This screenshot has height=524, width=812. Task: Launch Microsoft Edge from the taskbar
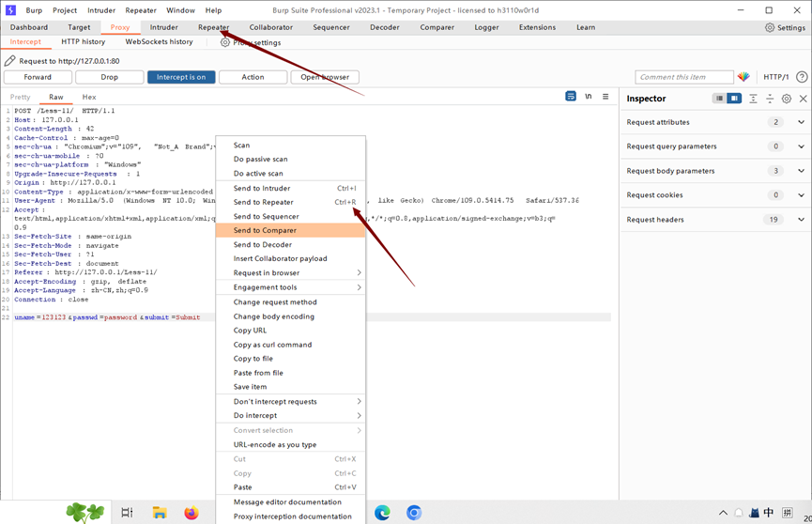383,513
